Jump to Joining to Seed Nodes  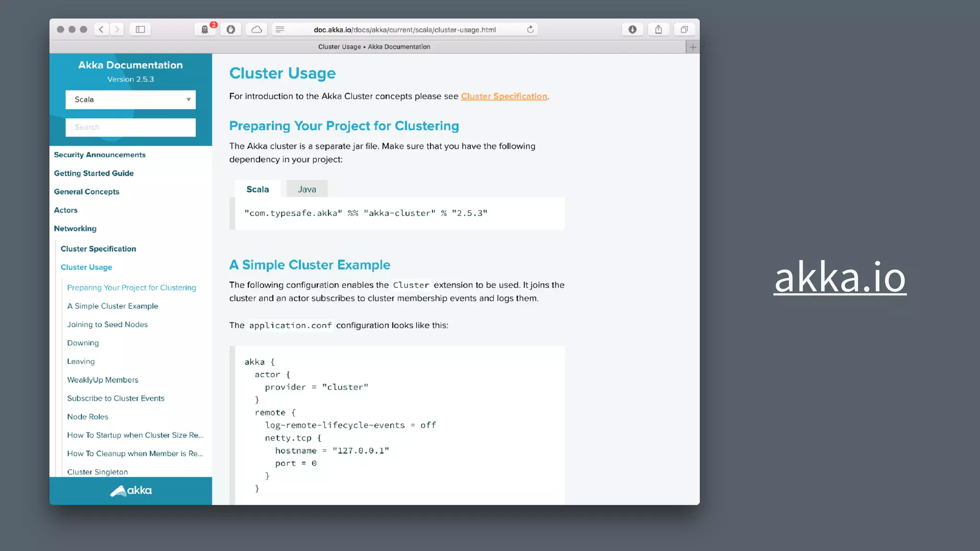click(x=107, y=324)
